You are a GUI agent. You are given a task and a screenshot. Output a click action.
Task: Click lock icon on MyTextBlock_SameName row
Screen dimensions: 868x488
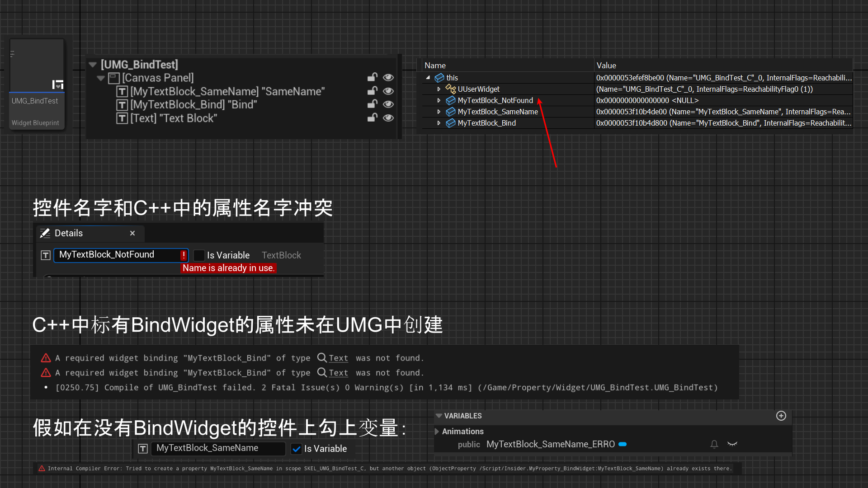click(x=372, y=91)
